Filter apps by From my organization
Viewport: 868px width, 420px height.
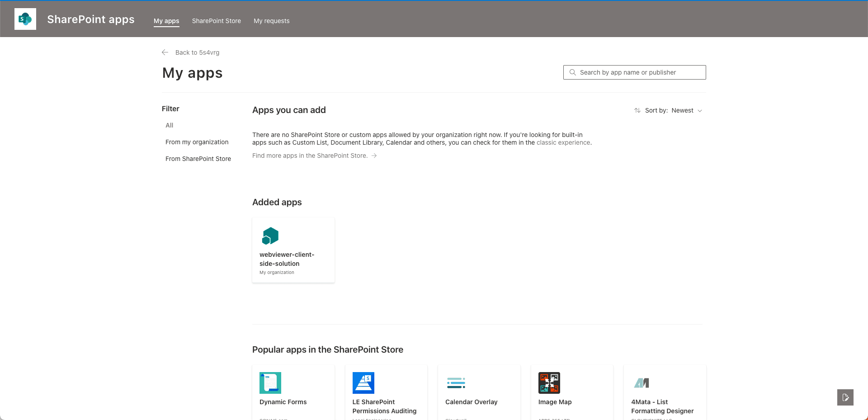tap(197, 142)
